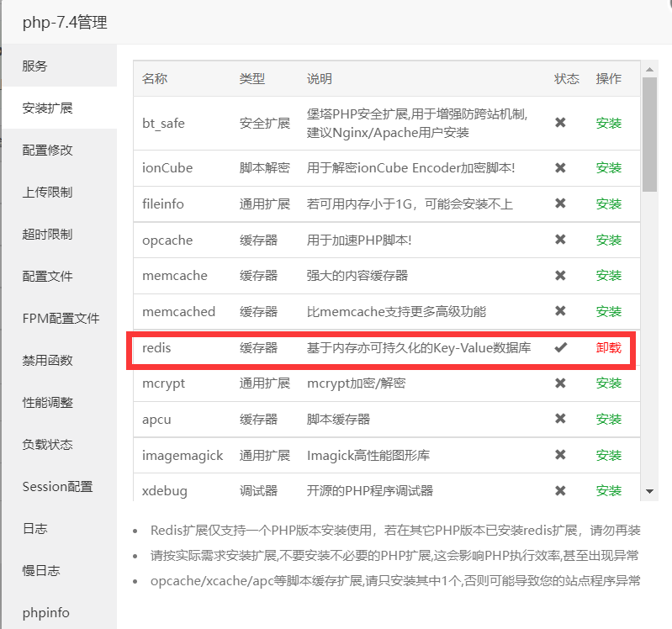
Task: Go to Session配置 settings
Action: click(57, 487)
